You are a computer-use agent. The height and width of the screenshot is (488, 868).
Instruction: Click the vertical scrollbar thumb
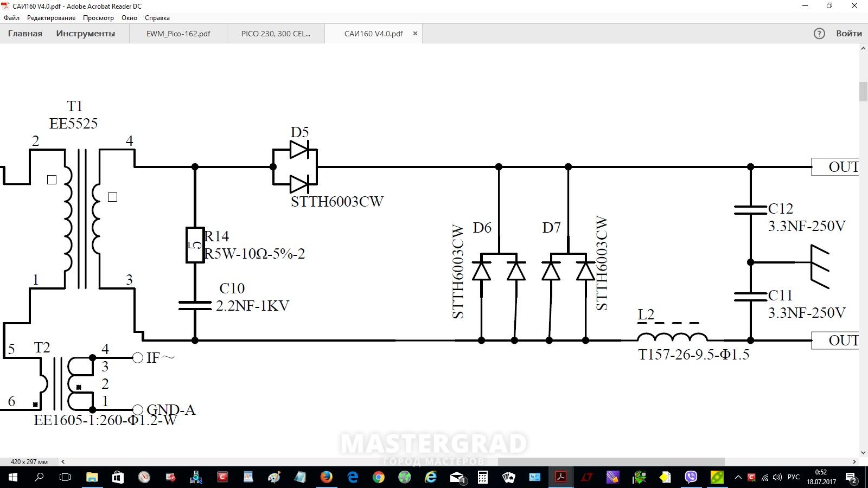click(863, 92)
